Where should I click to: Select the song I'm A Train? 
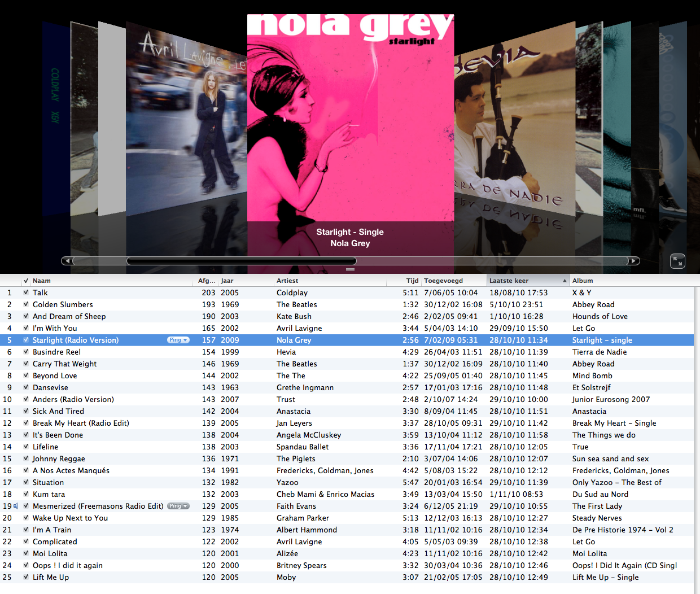(52, 530)
